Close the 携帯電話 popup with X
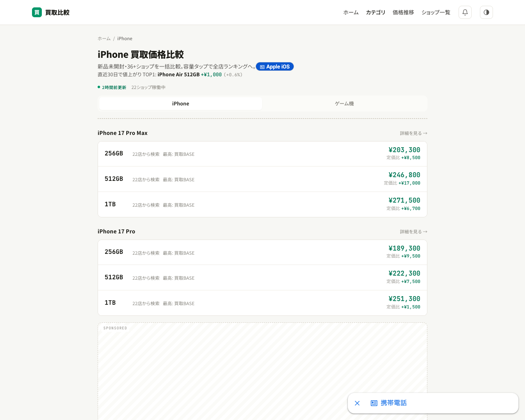The image size is (525, 420). (x=357, y=403)
